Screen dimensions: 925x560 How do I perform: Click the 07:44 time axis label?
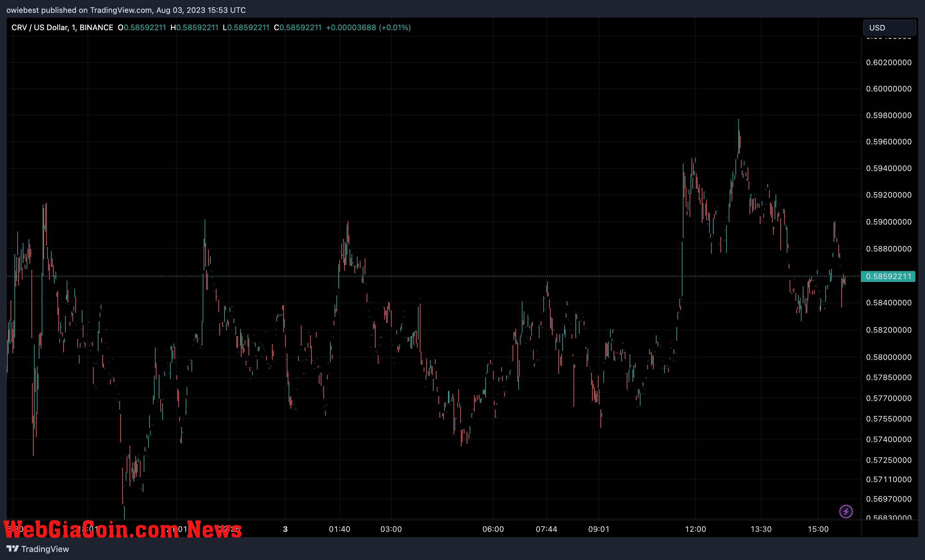click(546, 529)
